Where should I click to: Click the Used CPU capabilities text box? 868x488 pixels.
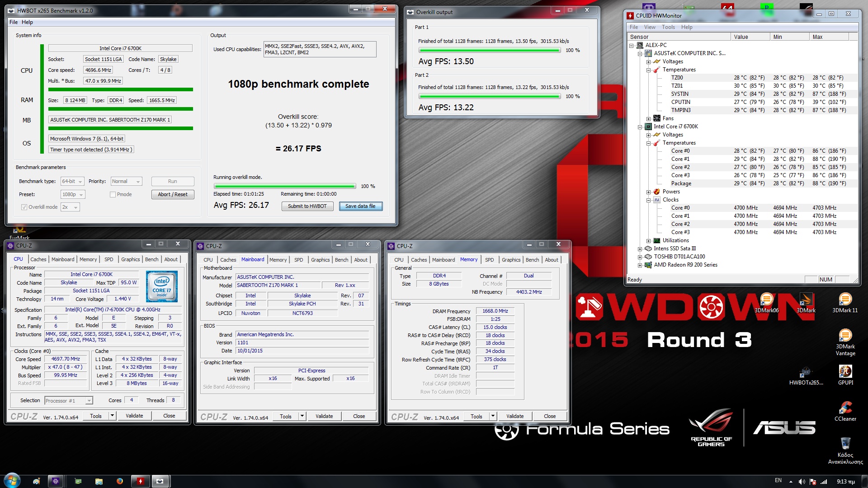click(x=320, y=49)
